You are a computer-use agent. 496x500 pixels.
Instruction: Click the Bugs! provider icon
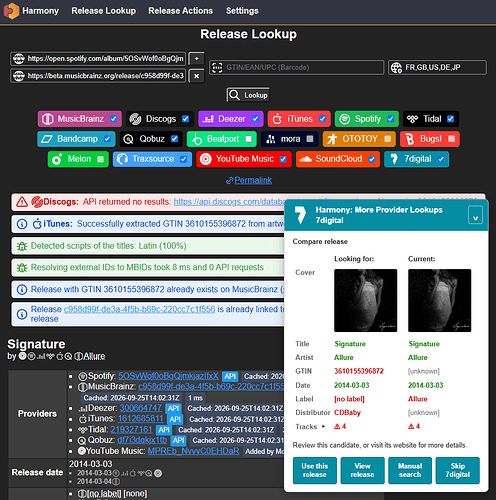[409, 139]
